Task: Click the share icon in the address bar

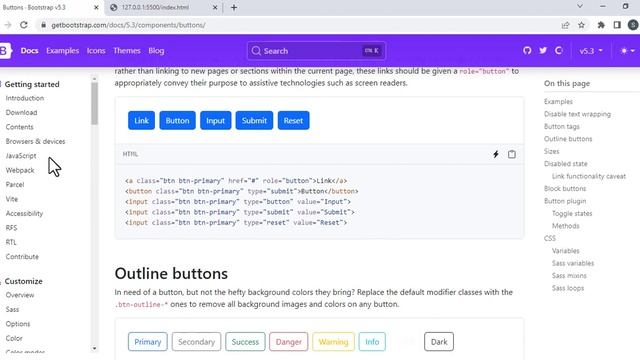Action: 565,25
